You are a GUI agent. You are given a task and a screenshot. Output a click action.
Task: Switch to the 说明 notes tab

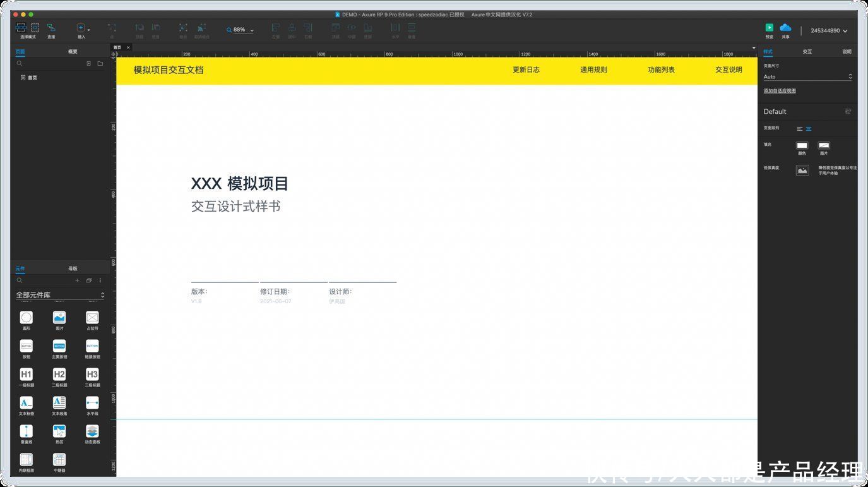pos(847,52)
